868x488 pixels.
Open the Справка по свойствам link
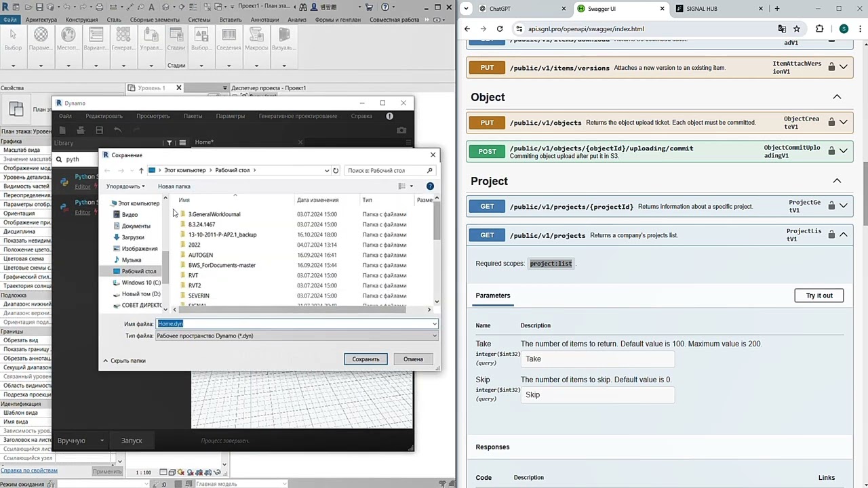pos(29,470)
